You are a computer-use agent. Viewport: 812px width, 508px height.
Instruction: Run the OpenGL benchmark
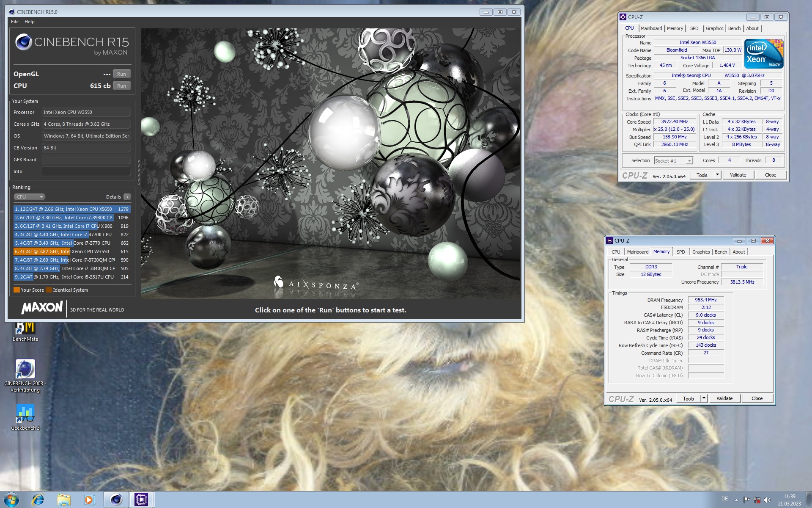point(121,74)
